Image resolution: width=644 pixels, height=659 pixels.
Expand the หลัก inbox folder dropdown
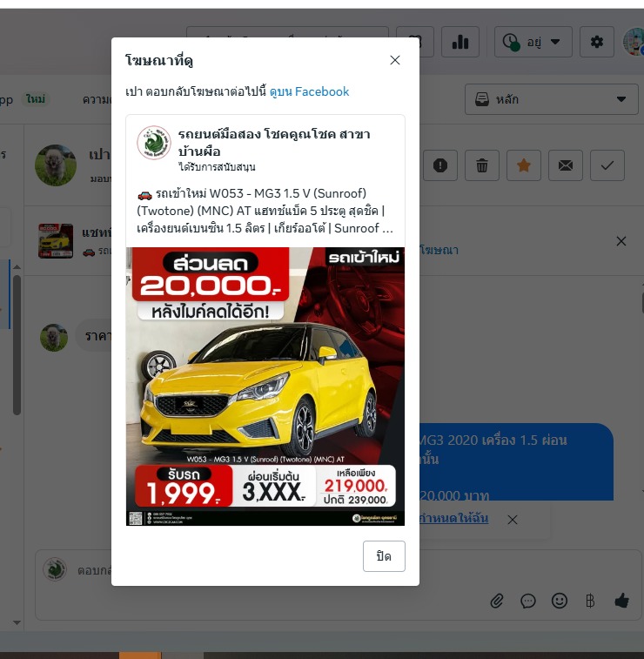(551, 99)
